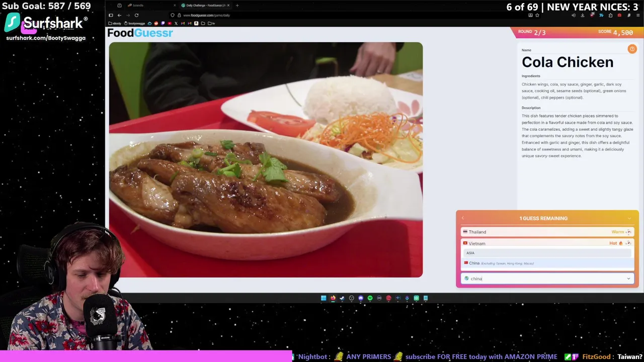This screenshot has width=644, height=362.
Task: Click the Cola Chicken dish name
Action: [x=568, y=62]
